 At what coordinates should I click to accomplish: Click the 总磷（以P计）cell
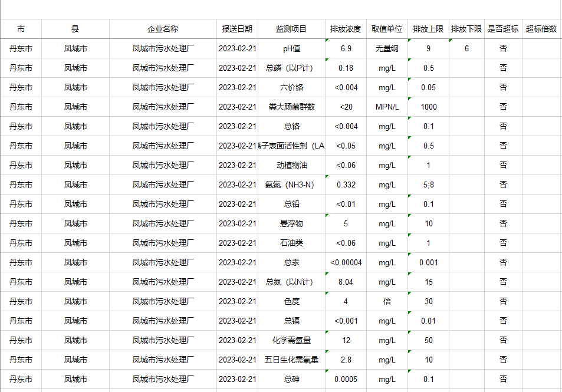(291, 68)
